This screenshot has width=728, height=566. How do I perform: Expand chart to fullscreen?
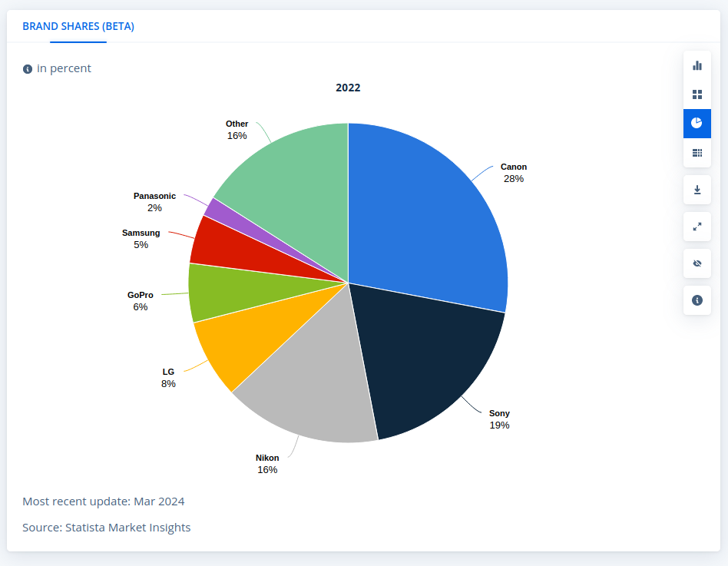point(697,227)
